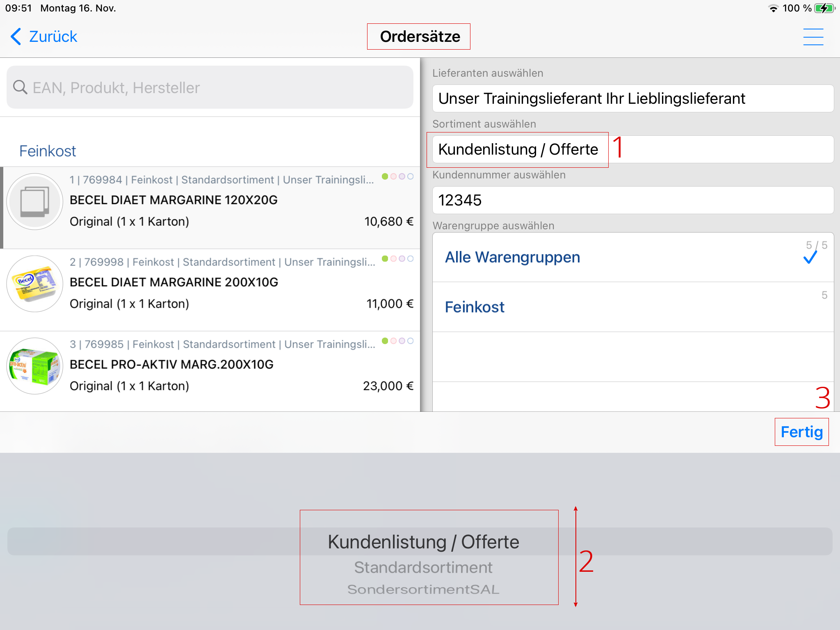Tap the back chevron icon

tap(16, 37)
